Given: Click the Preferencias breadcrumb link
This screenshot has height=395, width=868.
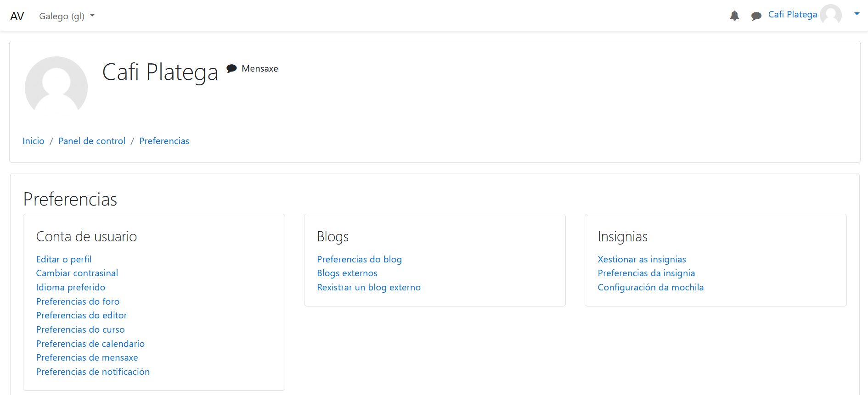Looking at the screenshot, I should tap(164, 141).
